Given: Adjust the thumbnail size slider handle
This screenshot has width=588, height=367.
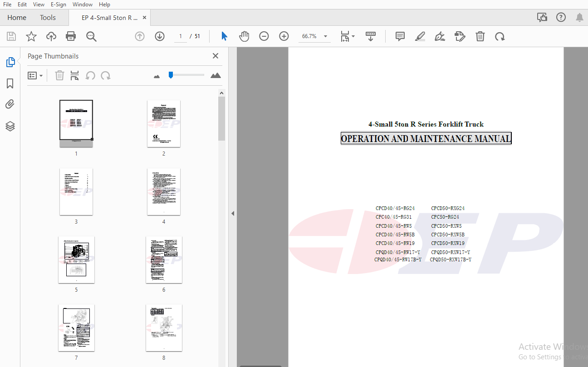Looking at the screenshot, I should pos(171,75).
